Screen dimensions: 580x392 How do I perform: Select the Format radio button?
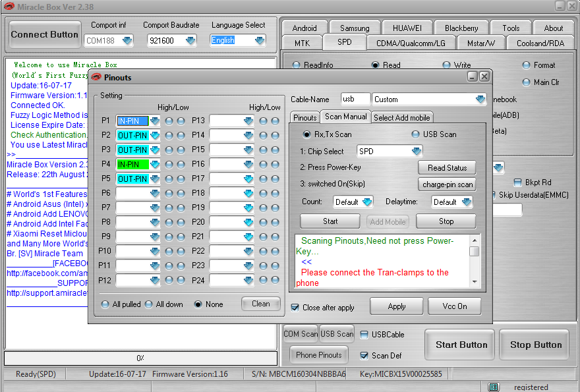[526, 65]
